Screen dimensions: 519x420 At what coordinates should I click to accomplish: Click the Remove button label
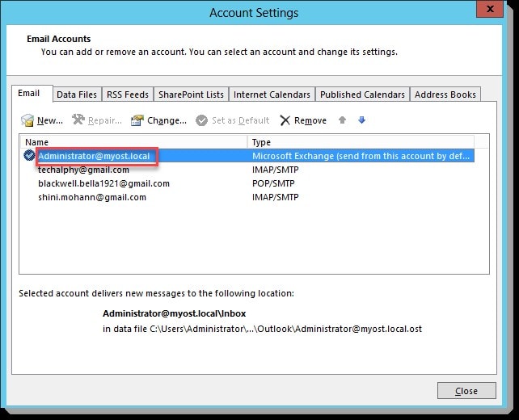pos(310,120)
